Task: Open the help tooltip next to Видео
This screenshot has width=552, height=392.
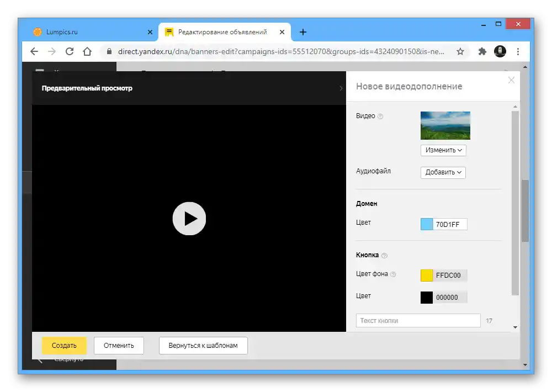Action: [381, 116]
